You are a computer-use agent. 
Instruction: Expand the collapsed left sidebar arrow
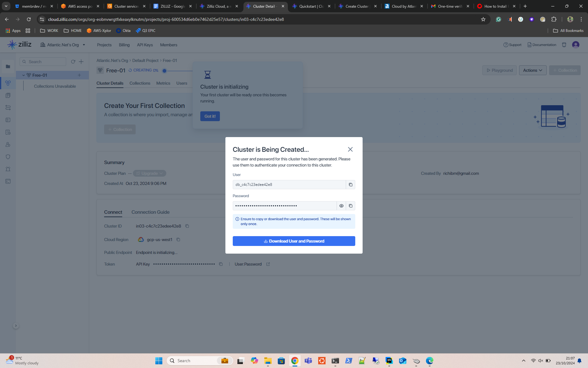(16, 326)
